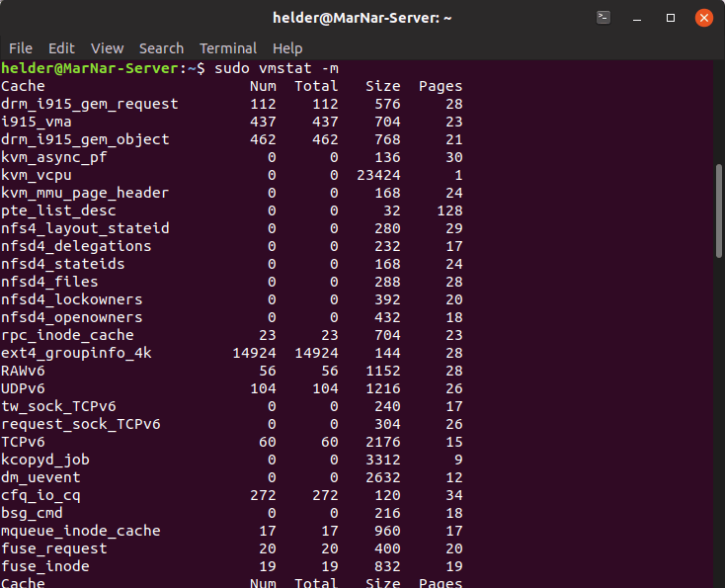Click the size value 768
Viewport: 725px width, 588px height.
[387, 139]
